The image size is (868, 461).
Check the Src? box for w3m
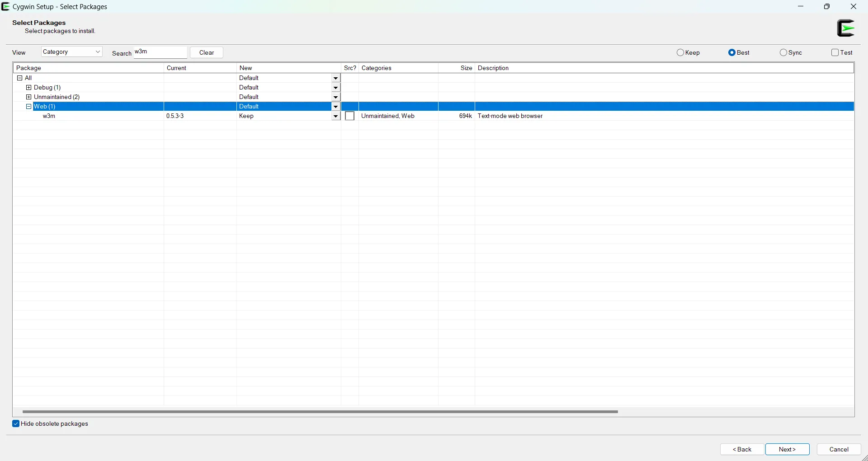click(x=349, y=116)
